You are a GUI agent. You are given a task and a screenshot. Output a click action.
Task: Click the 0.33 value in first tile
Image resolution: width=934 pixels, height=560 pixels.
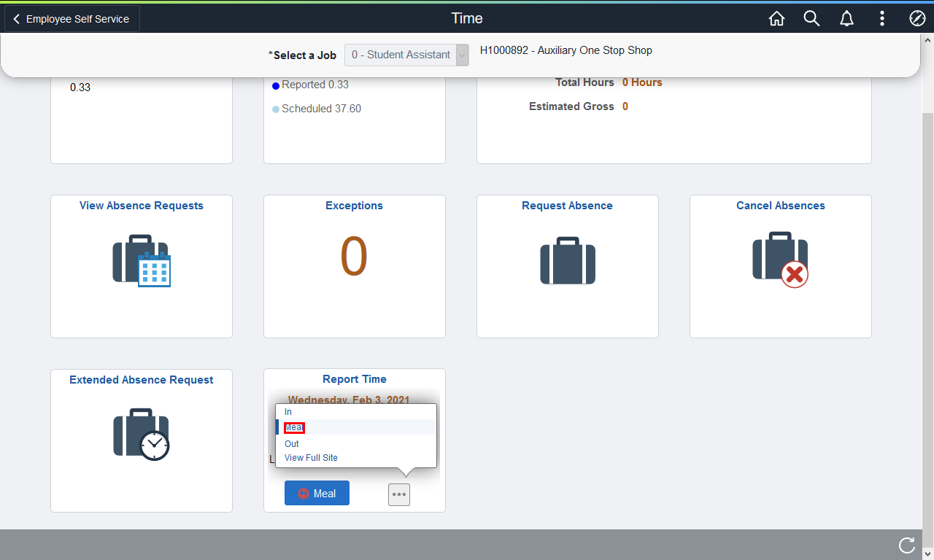(x=80, y=87)
